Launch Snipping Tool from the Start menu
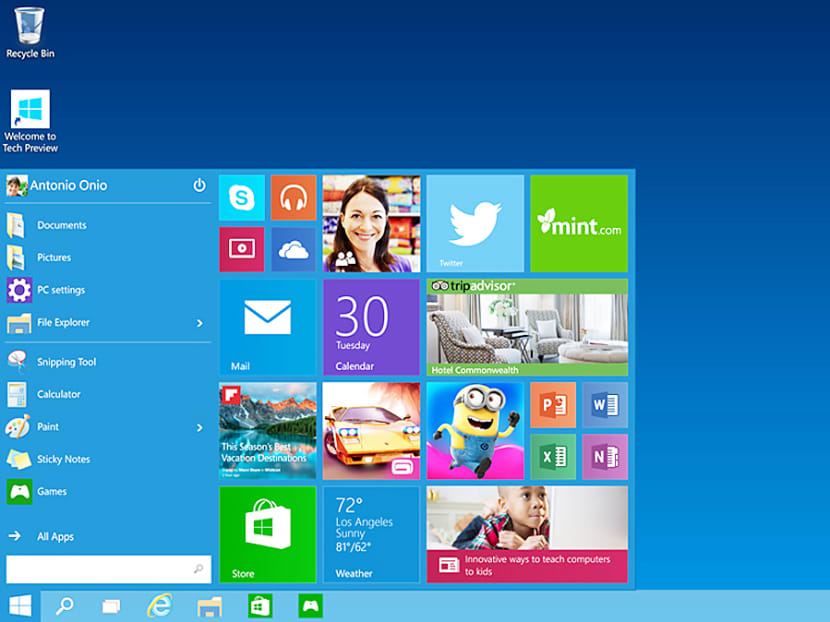The height and width of the screenshot is (622, 830). click(109, 362)
